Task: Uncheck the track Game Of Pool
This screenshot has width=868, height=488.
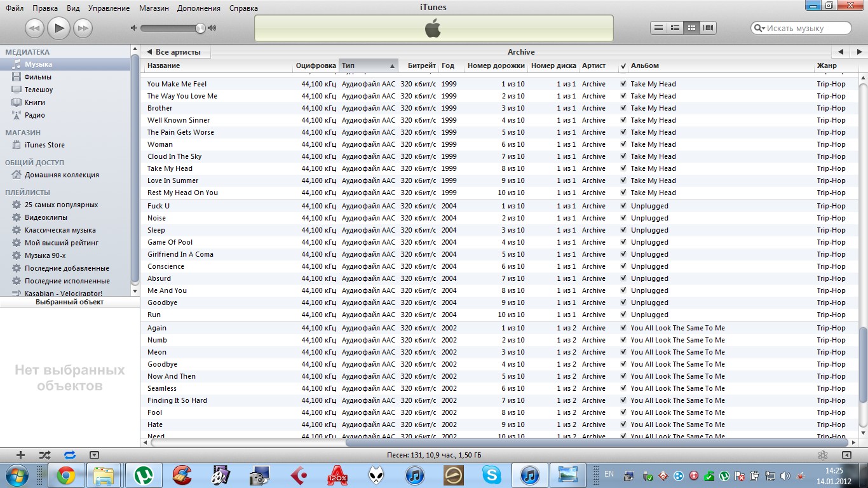Action: coord(623,242)
